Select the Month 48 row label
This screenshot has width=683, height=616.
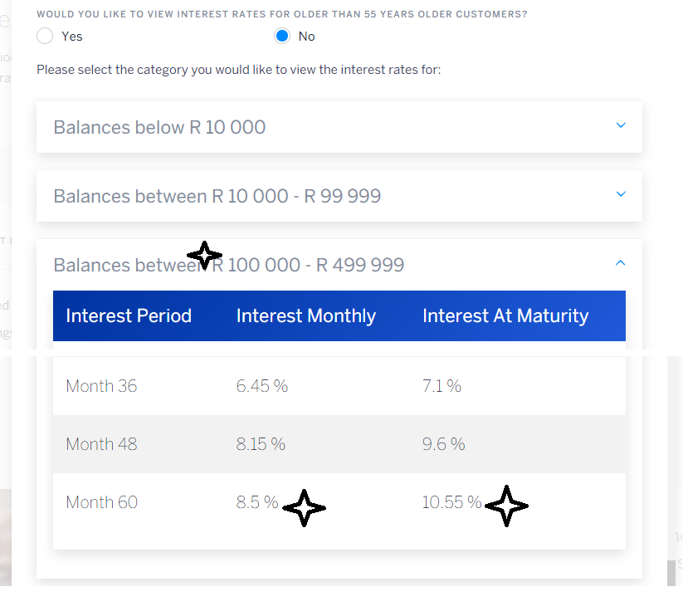(x=101, y=444)
